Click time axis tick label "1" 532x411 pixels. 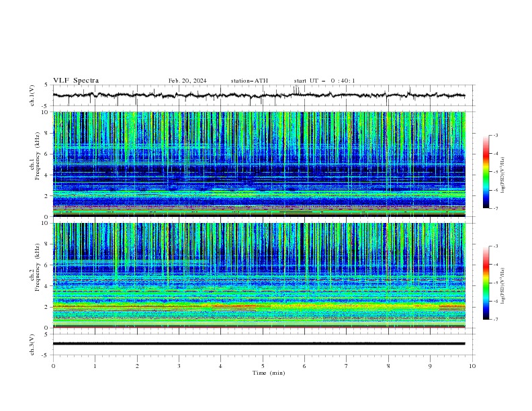click(95, 366)
